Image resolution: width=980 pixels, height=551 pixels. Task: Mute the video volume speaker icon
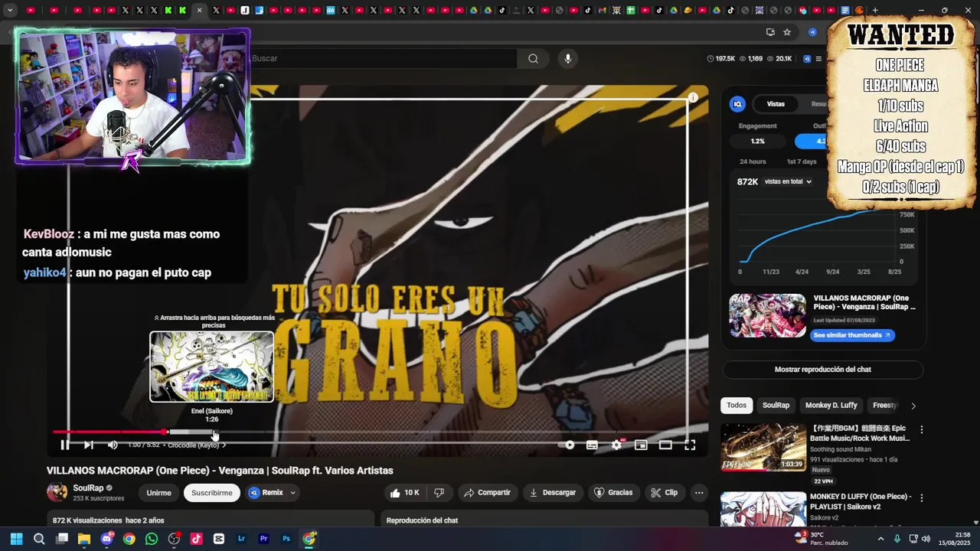[113, 445]
